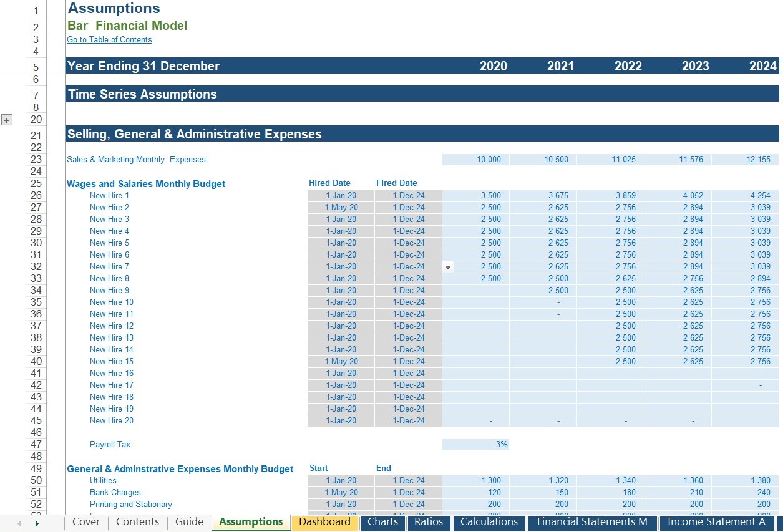
Task: Open the Ratios sheet tab
Action: tap(429, 522)
